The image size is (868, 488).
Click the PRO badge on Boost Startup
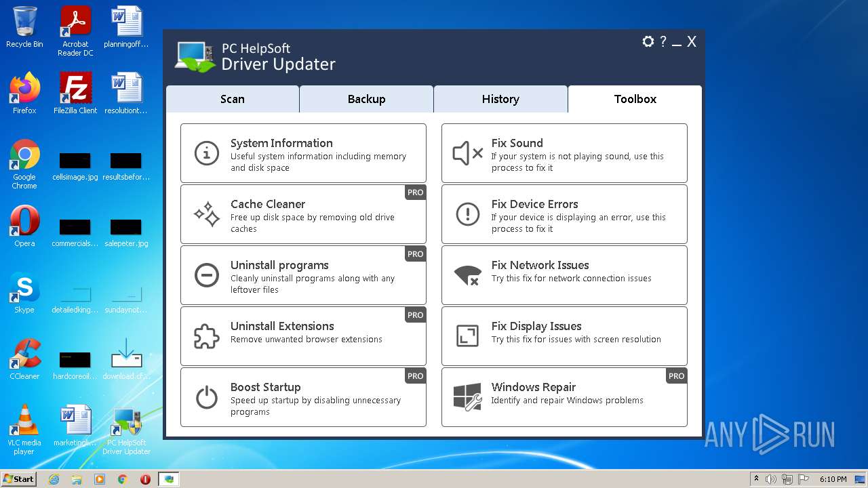point(415,375)
